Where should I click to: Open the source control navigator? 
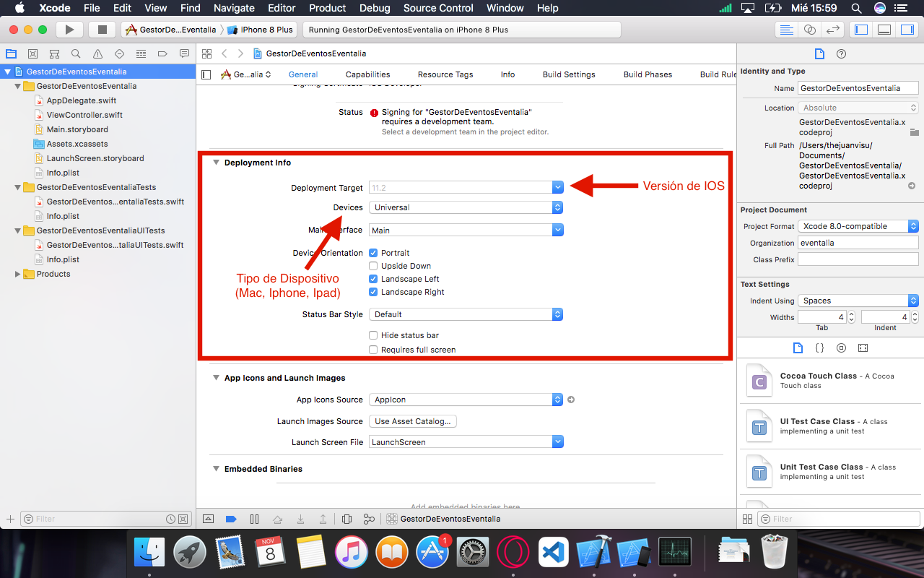tap(32, 54)
